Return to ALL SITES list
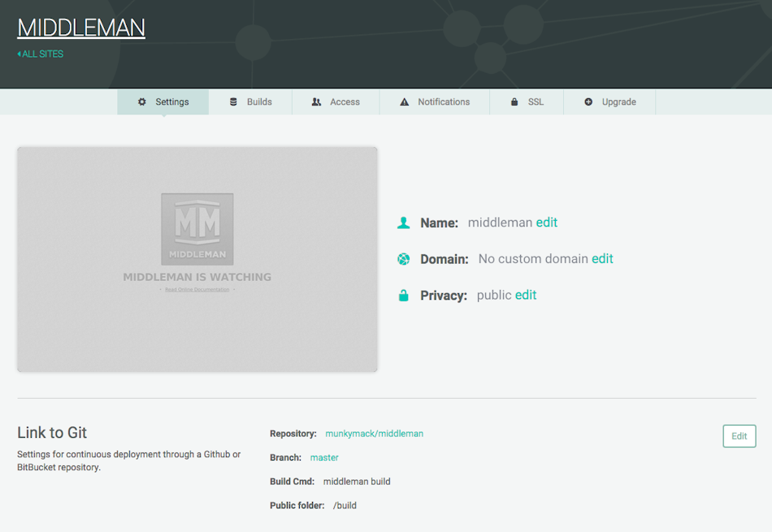 [x=41, y=54]
